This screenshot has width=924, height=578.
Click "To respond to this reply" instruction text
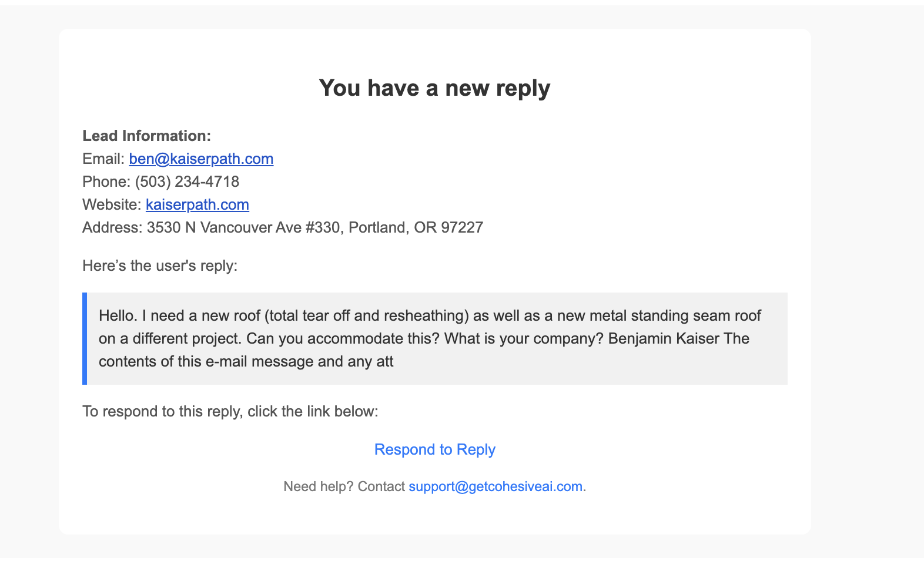pyautogui.click(x=230, y=411)
